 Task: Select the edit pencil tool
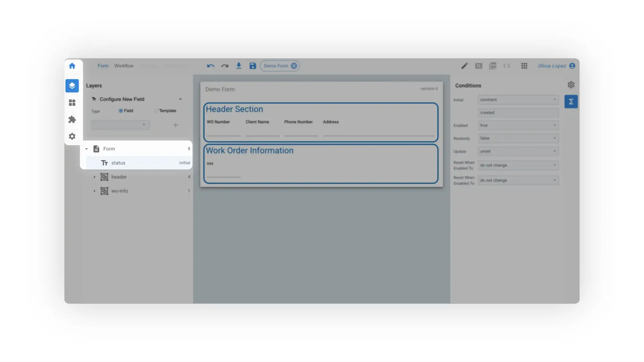coord(464,66)
